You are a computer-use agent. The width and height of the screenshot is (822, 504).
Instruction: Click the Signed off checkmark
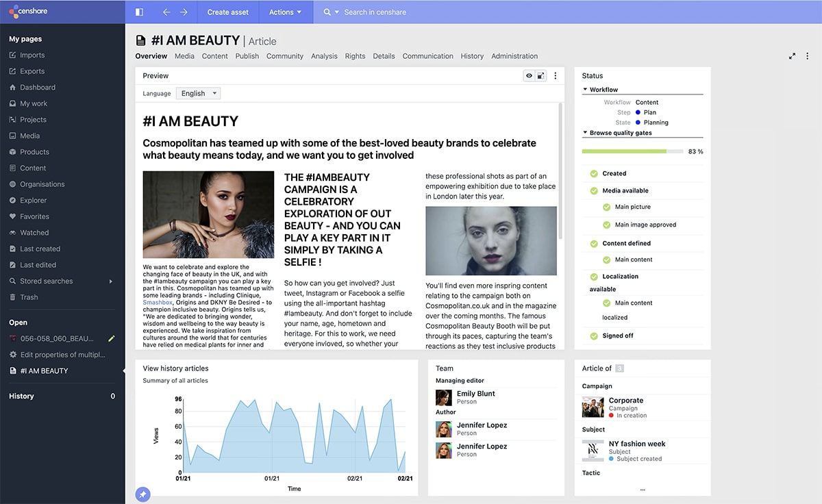tap(594, 336)
